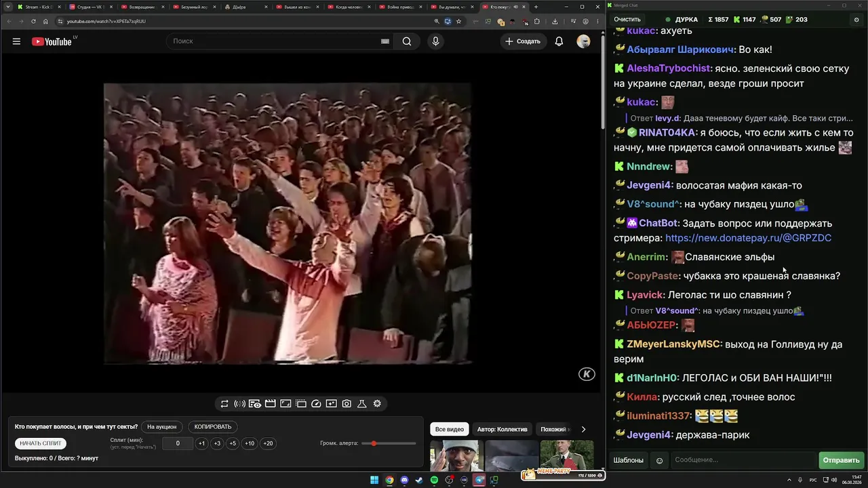Click the YouTube page vertical scrollbar

602,81
